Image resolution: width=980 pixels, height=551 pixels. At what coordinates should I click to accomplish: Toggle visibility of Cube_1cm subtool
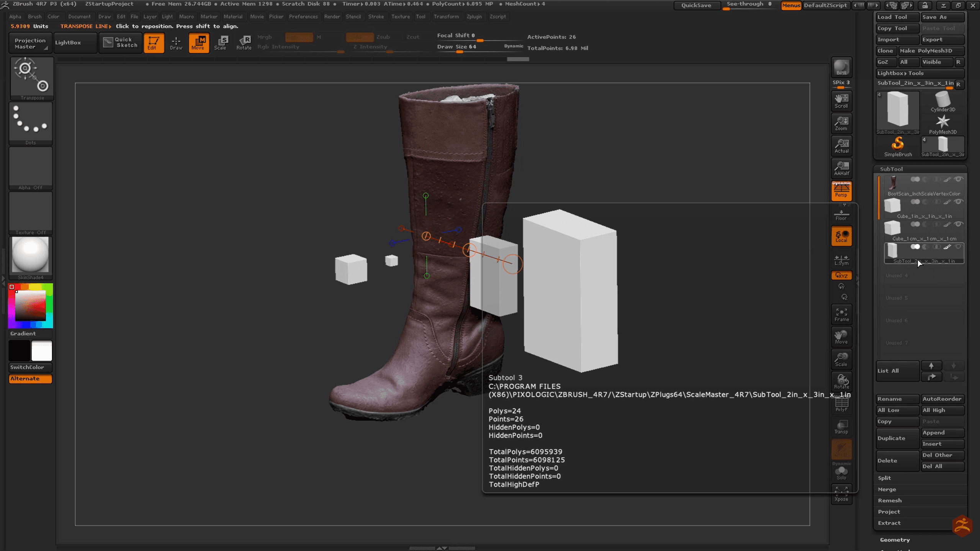958,224
